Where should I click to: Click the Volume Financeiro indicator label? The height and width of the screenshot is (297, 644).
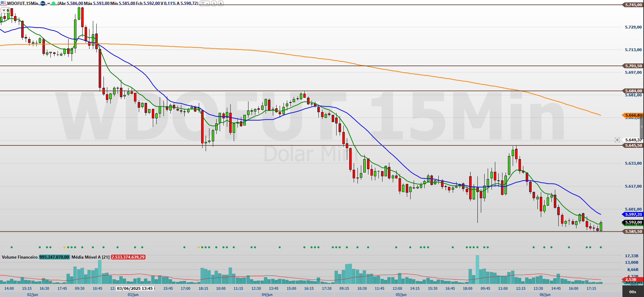pos(20,257)
